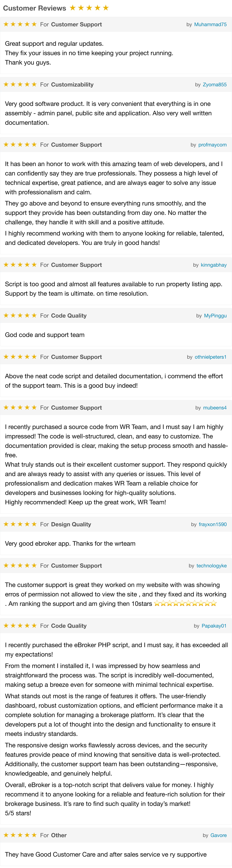Click the Customer Reviews heading
This screenshot has width=232, height=868.
point(34,8)
